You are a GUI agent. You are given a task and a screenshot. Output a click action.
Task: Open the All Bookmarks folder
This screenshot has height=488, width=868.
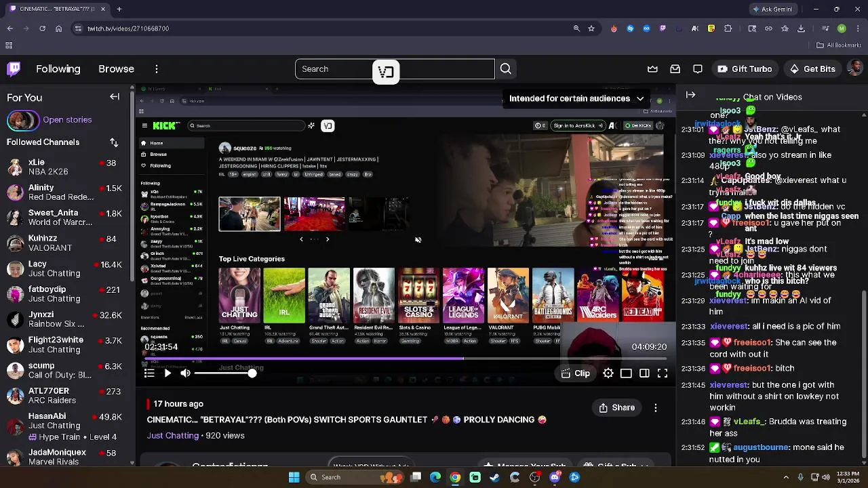(839, 45)
